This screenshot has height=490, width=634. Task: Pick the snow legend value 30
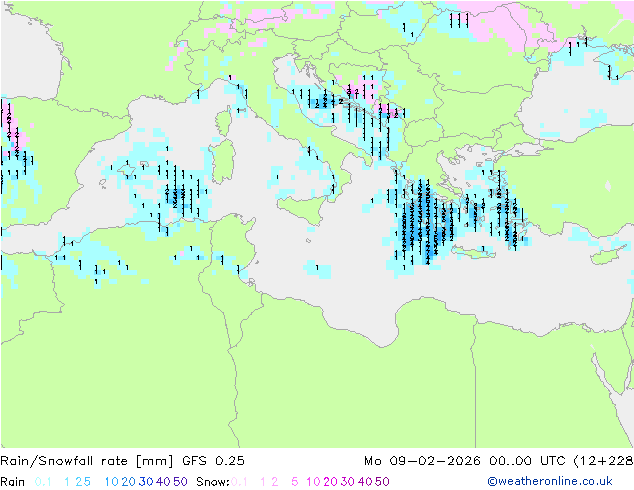point(348,482)
